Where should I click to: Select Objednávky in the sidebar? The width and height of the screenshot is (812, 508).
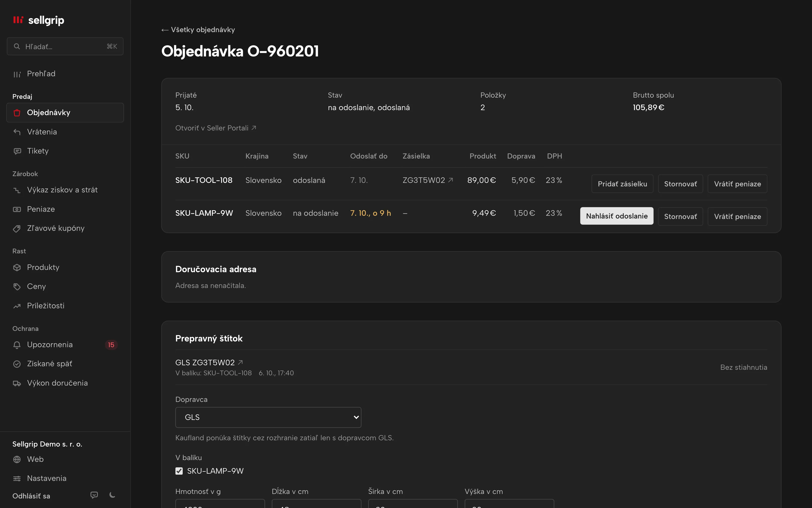tap(65, 113)
